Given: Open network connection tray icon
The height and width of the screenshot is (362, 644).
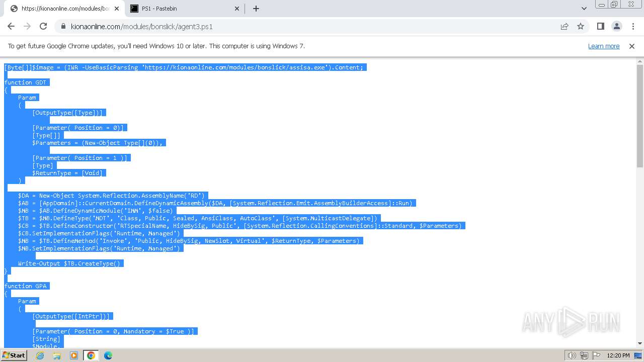Looking at the screenshot, I should pyautogui.click(x=584, y=355).
